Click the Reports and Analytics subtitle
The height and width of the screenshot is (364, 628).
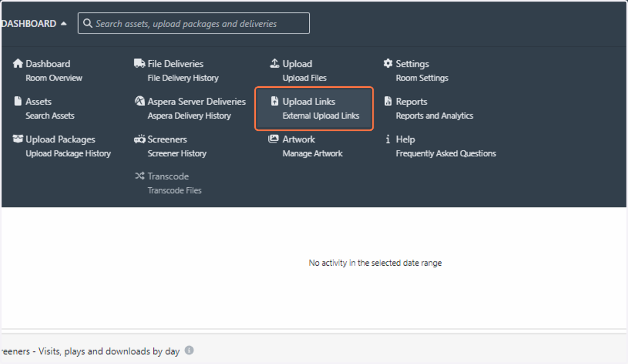(x=434, y=116)
